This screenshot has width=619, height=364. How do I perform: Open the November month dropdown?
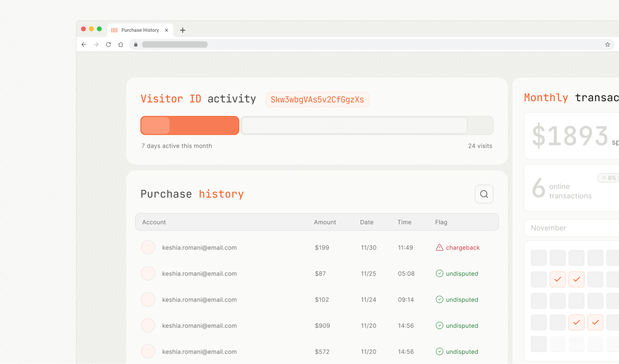coord(571,228)
